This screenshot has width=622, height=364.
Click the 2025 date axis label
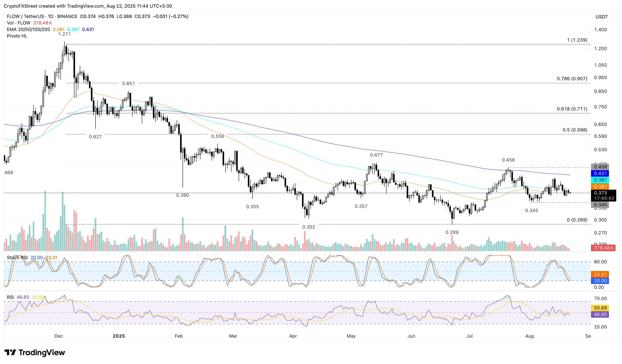[119, 336]
